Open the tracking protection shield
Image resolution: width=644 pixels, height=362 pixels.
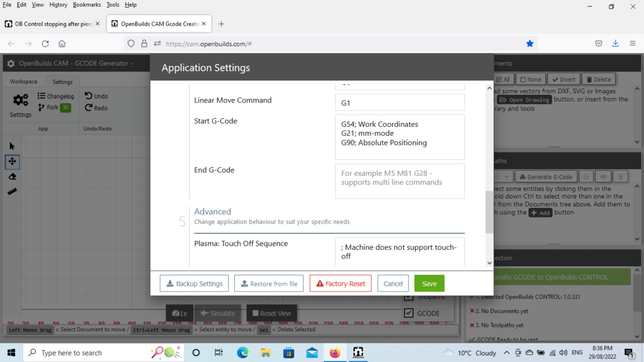point(131,44)
